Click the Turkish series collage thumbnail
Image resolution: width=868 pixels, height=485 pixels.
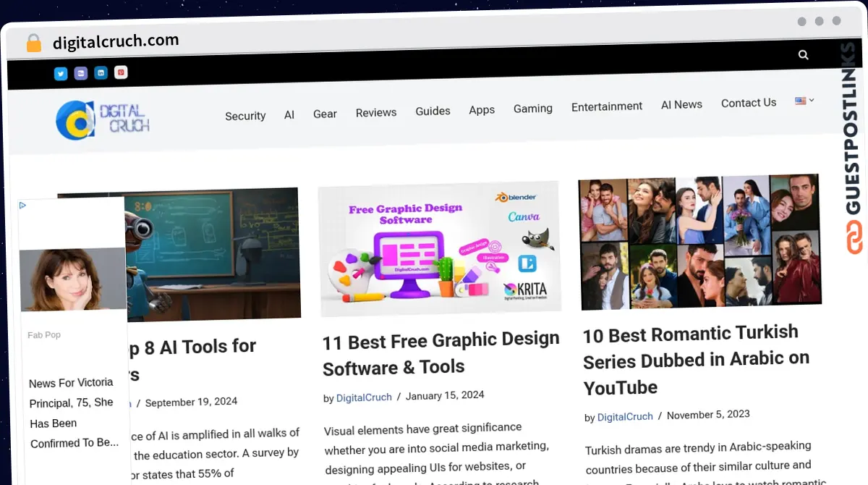pos(699,241)
